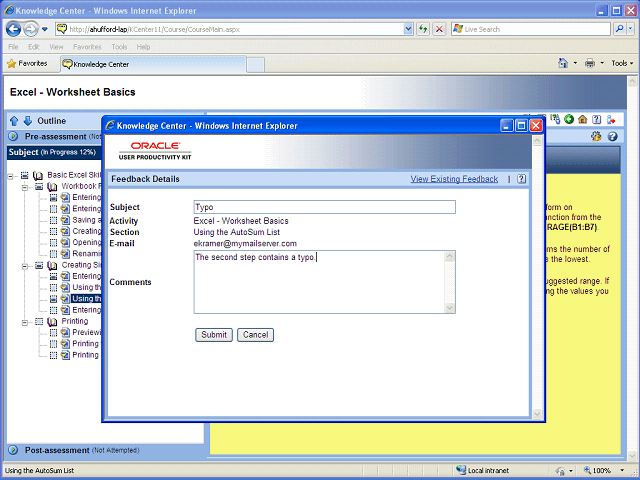Collapse the Basic Excel Skills tree node
Screen dimensions: 640x480
tap(11, 176)
